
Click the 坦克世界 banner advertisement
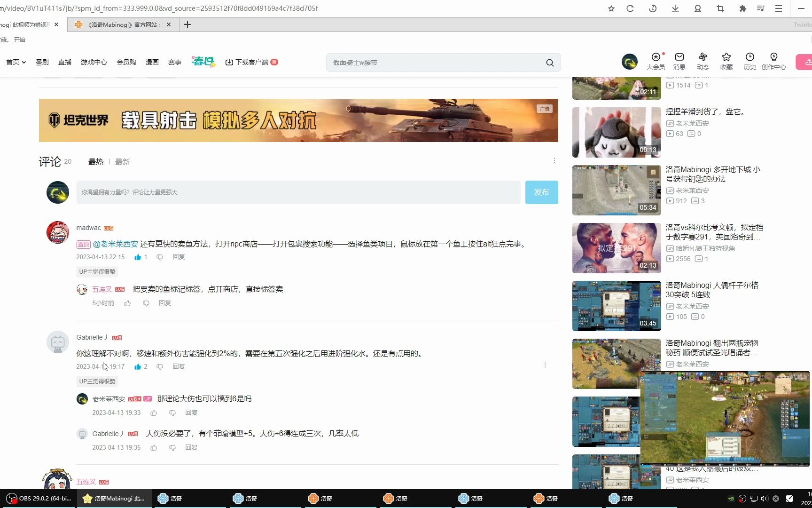click(298, 120)
